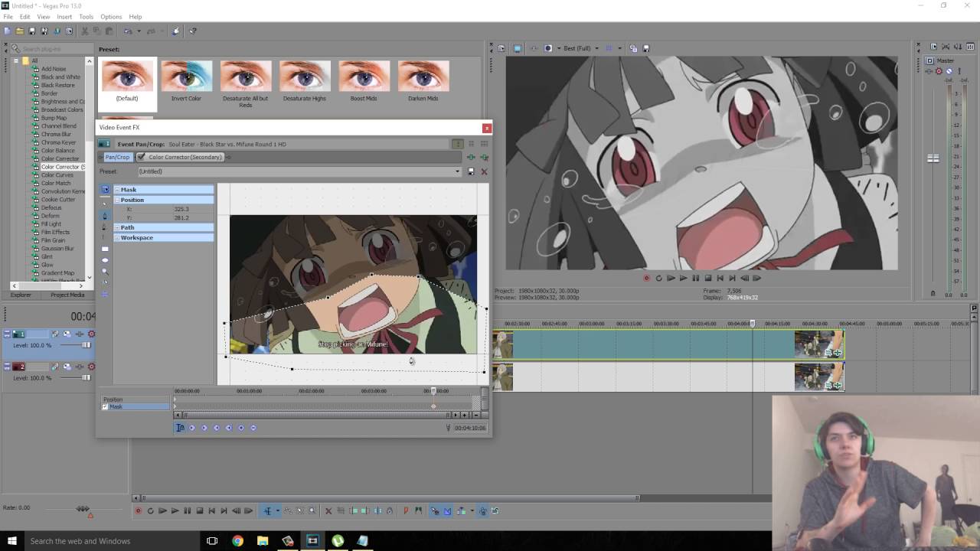Click Loop Playback in main transport bar
Screen dimensions: 980x551
150,511
